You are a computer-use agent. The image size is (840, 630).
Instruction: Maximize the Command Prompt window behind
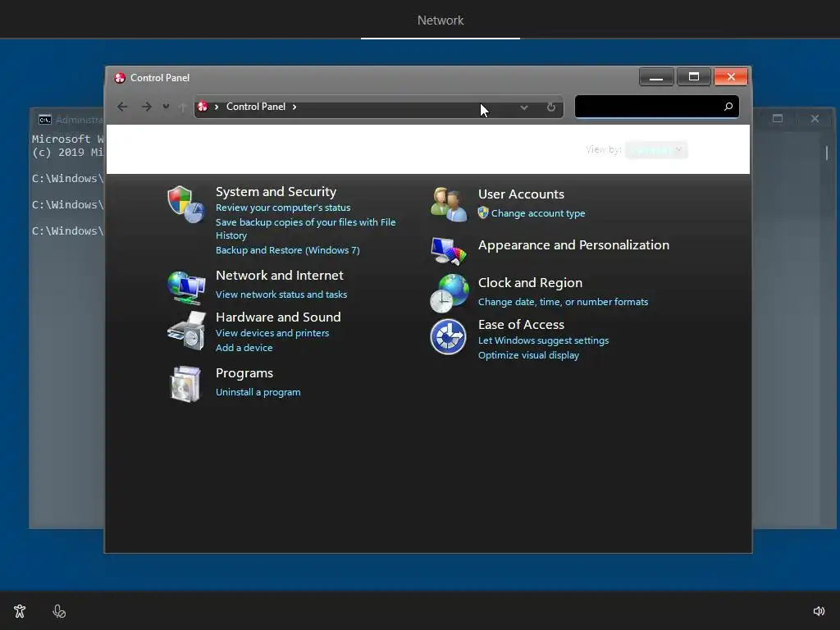778,118
